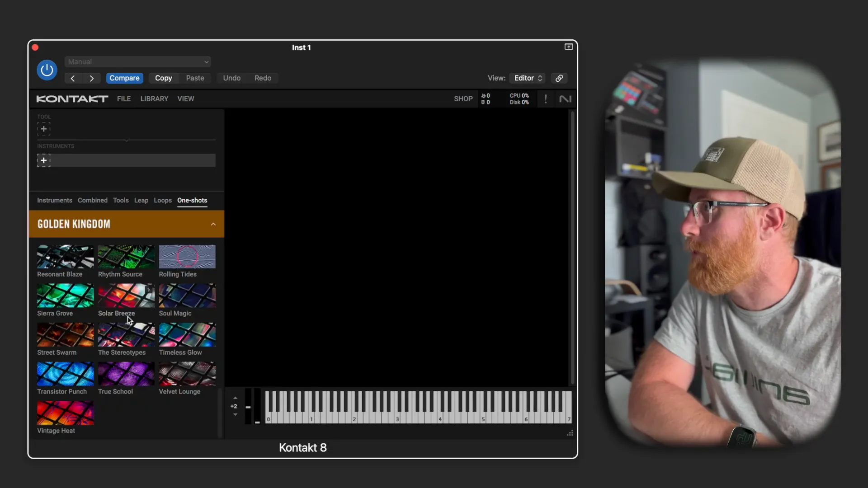Add a new instrument with plus icon
This screenshot has width=868, height=488.
coord(44,160)
